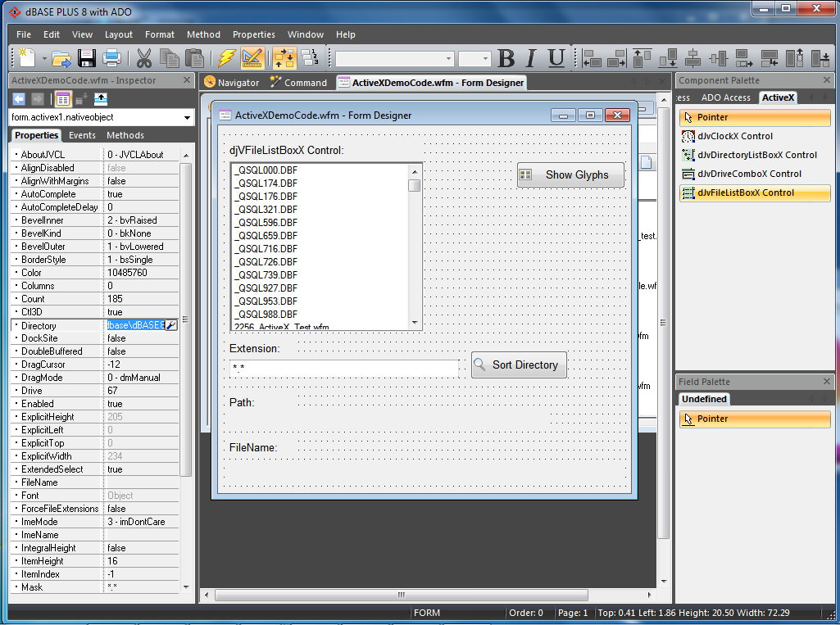
Task: Click the Cut scissors icon
Action: [x=143, y=58]
